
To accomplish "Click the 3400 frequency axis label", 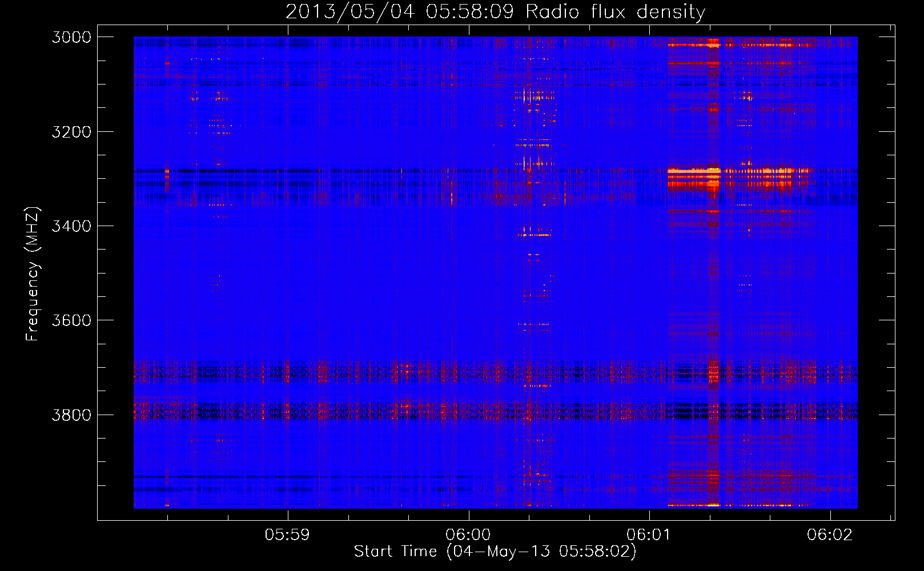I will pos(71,226).
